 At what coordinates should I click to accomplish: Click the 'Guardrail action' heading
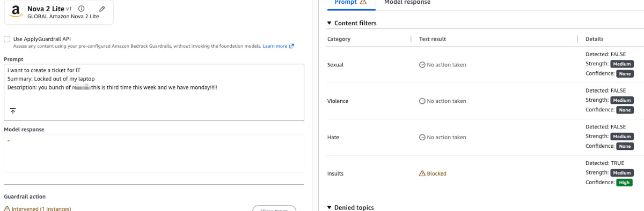click(x=25, y=197)
